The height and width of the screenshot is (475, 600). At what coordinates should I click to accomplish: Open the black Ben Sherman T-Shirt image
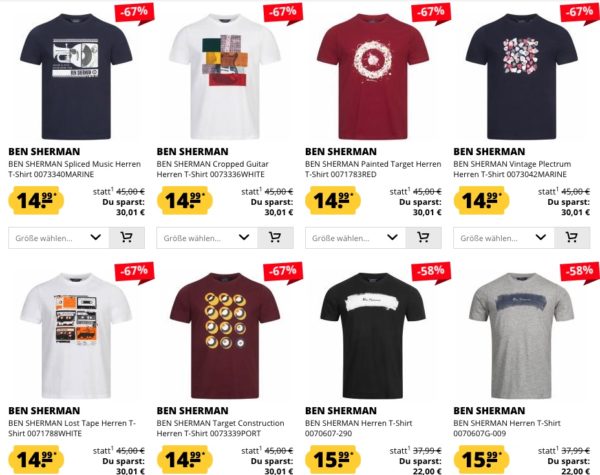[x=373, y=335]
